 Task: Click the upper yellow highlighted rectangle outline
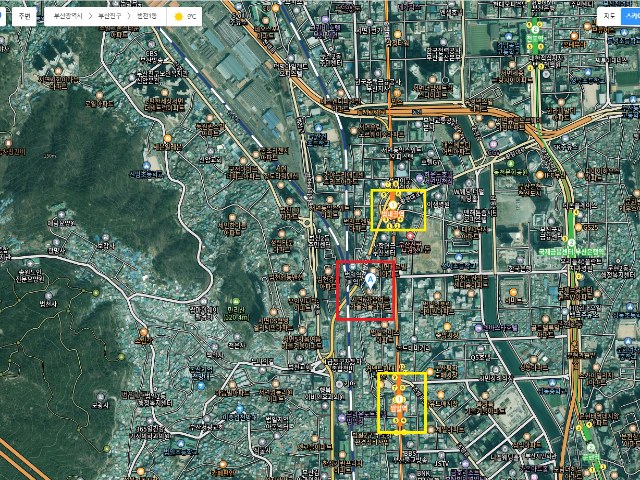[x=398, y=190]
